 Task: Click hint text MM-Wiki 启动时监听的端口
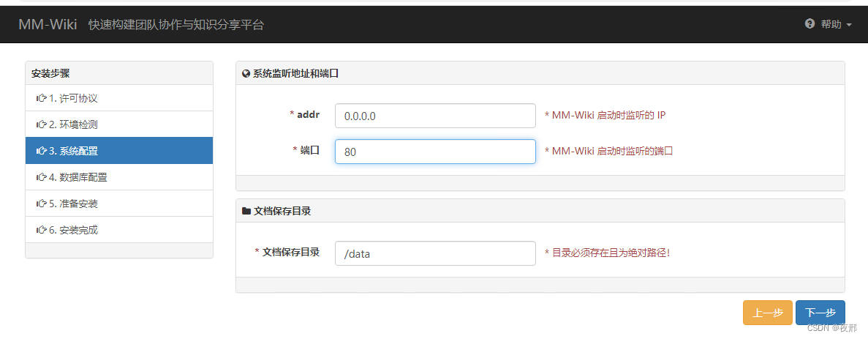(609, 151)
